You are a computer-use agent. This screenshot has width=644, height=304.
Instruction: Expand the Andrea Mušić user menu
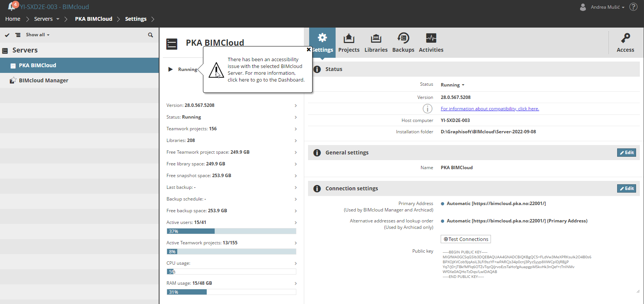(x=607, y=7)
